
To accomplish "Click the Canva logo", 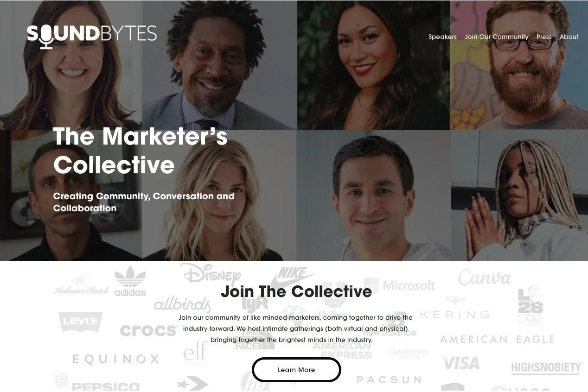I will click(485, 278).
